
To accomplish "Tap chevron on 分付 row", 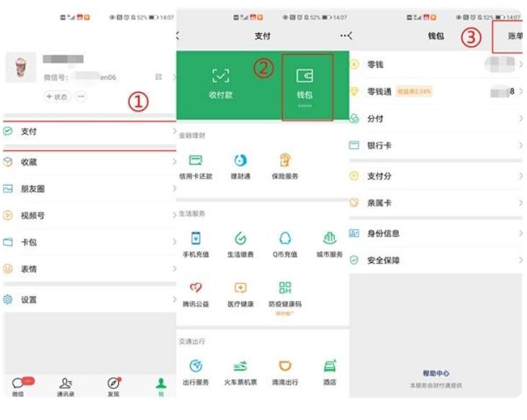I will point(521,118).
